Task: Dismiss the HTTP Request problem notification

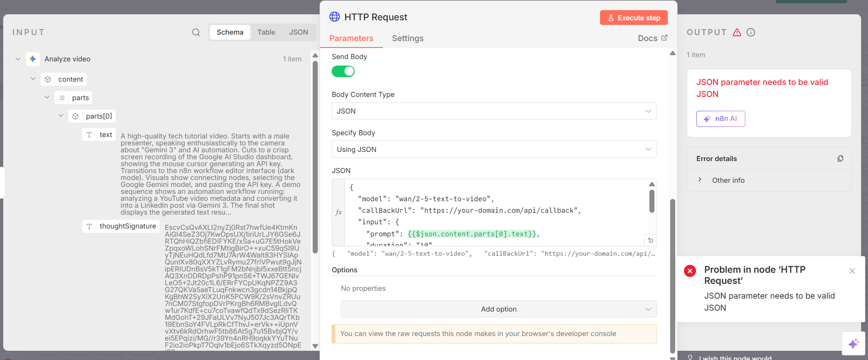Action: coord(852,271)
